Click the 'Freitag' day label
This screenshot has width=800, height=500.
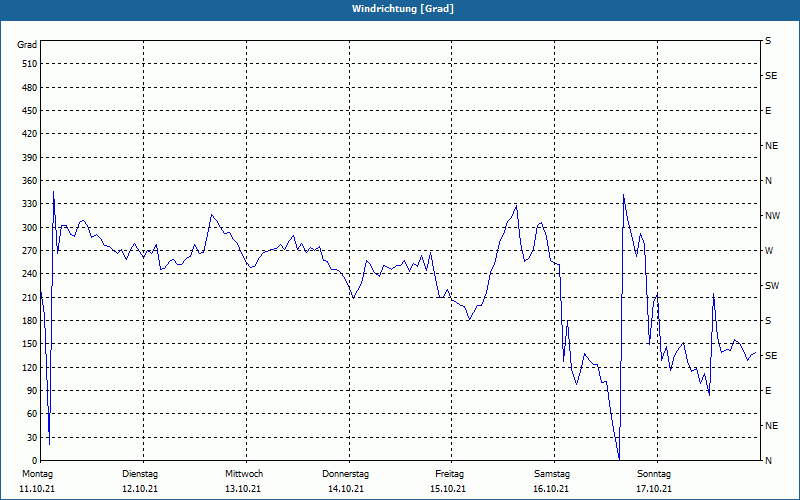point(449,474)
